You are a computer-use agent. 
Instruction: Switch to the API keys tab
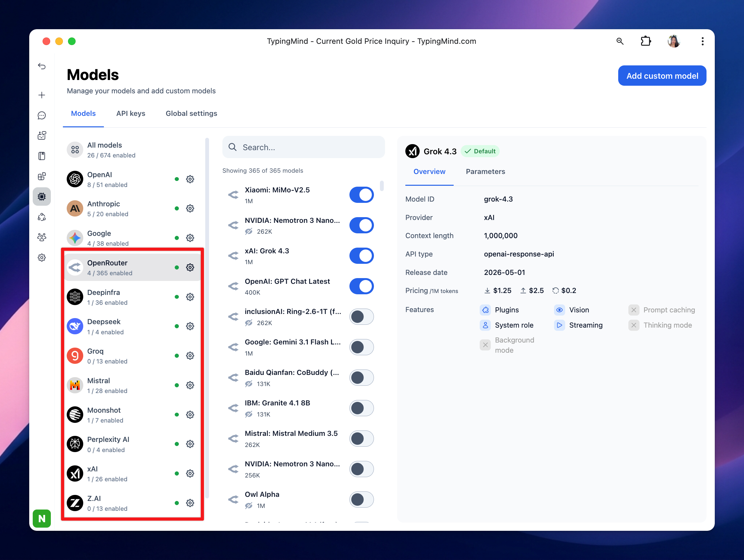[x=131, y=114]
